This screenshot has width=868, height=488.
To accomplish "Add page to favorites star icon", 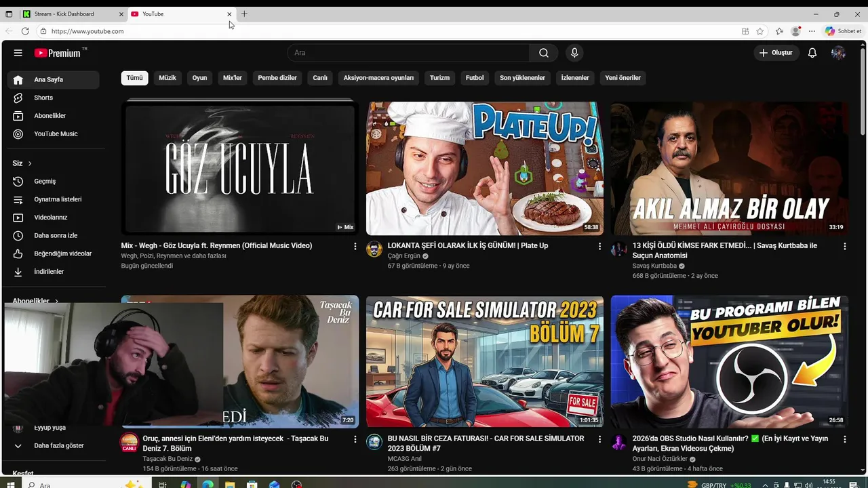I will pos(760,31).
